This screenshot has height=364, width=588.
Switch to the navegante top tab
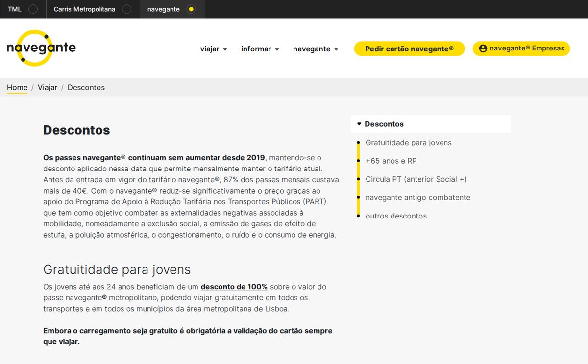click(172, 9)
